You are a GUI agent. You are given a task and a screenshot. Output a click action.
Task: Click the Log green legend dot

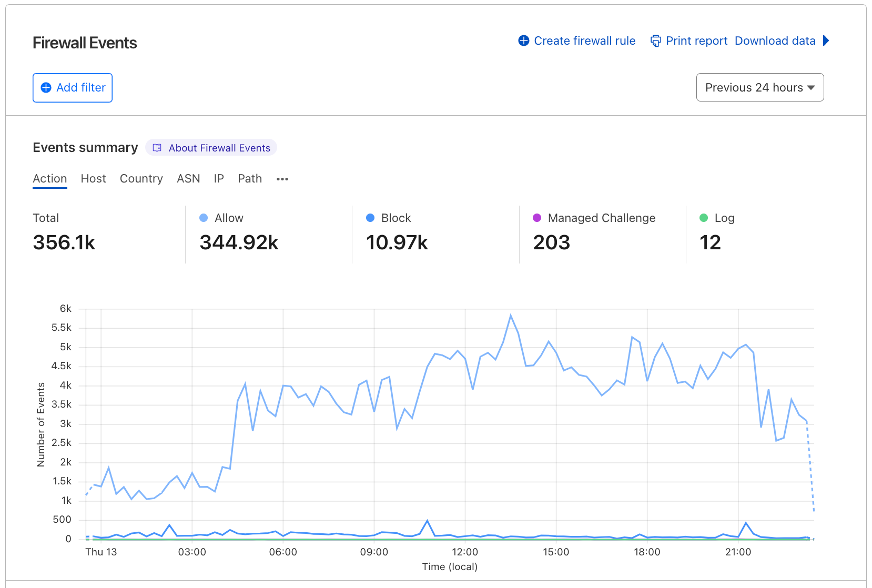click(704, 218)
